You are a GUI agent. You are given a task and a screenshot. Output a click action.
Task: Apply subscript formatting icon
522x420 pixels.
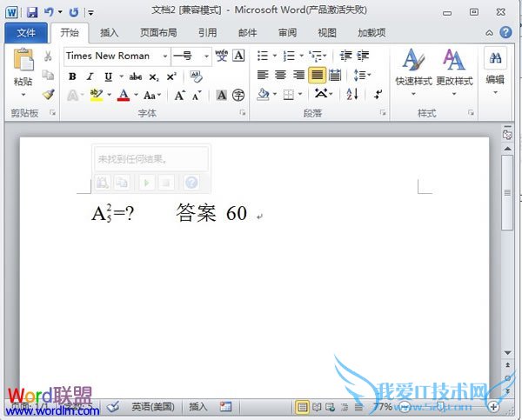click(156, 76)
